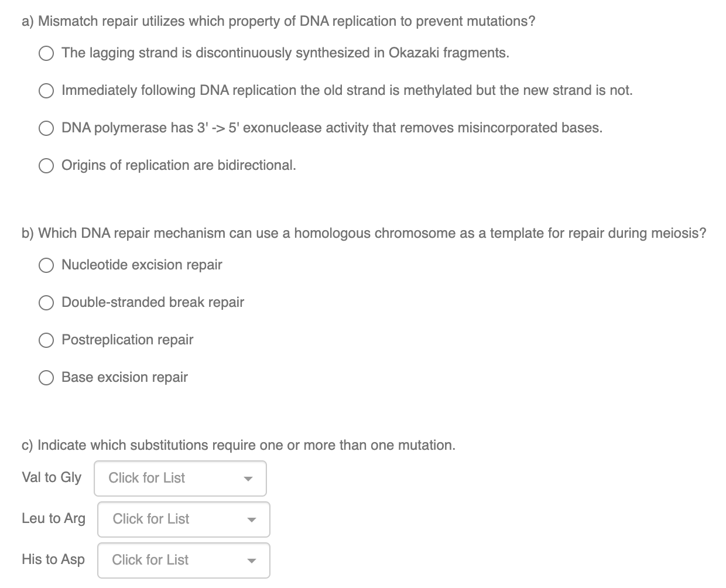Screen dimensions: 726x588
Task: Select Postreplication repair radio button
Action: (47, 340)
